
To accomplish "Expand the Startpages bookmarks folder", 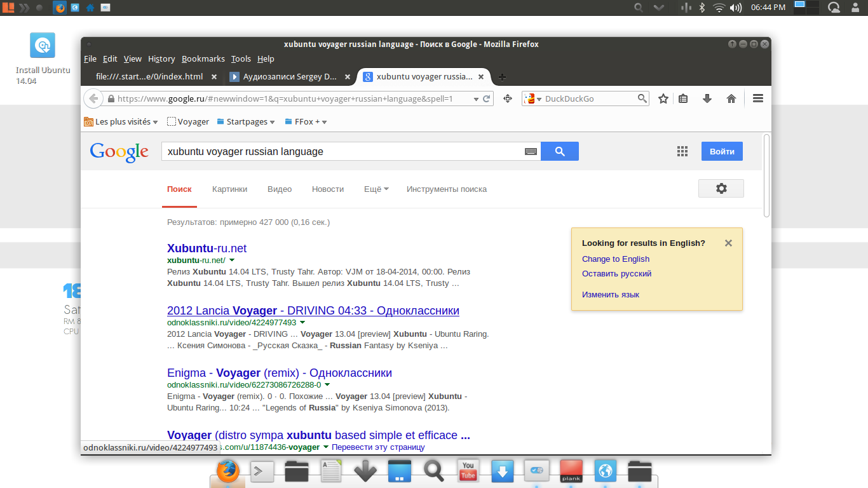I will pyautogui.click(x=246, y=121).
